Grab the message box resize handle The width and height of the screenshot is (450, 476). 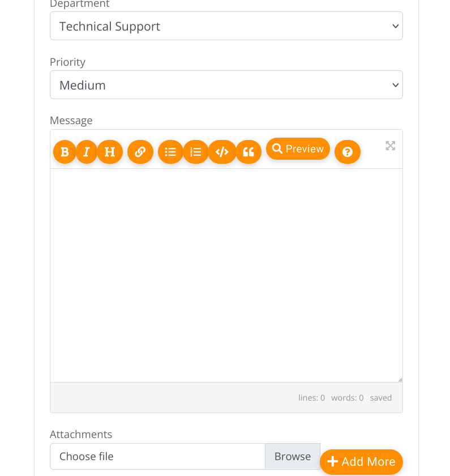[x=400, y=379]
